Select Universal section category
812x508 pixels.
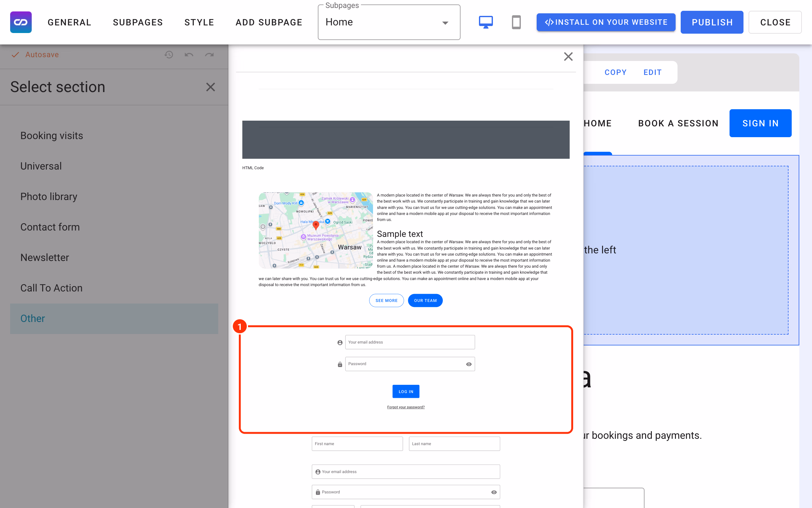coord(114,166)
